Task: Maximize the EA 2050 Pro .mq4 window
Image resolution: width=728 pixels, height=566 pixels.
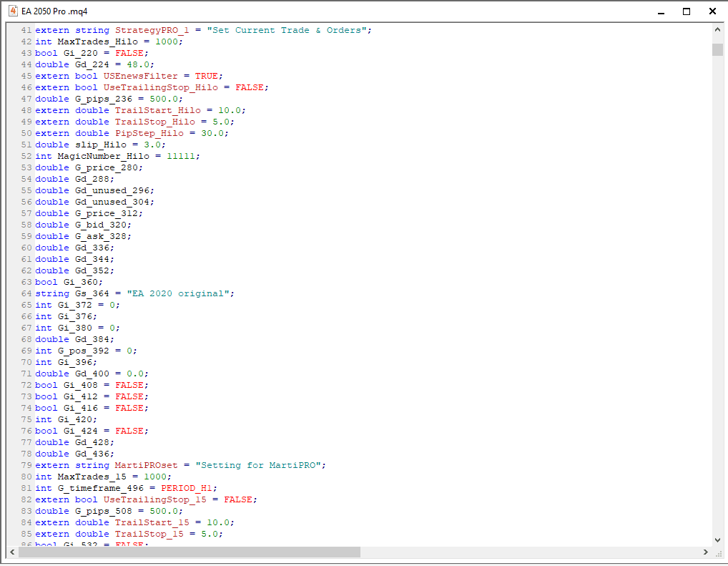Action: (687, 11)
